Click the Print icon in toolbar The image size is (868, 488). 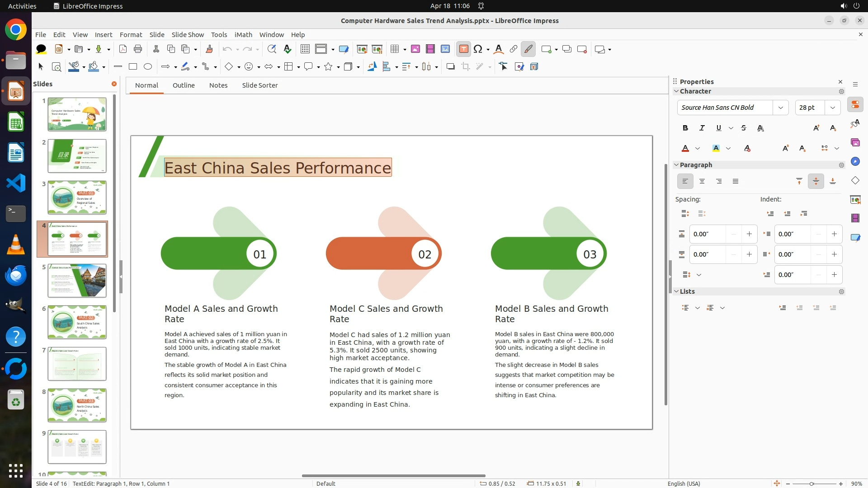tap(138, 49)
